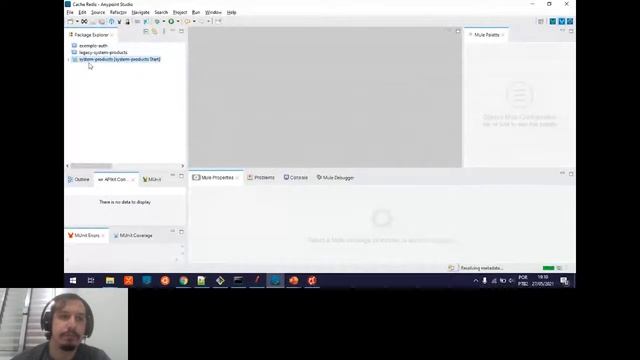Open the Navigate menu
Image resolution: width=640 pixels, height=360 pixels.
[x=140, y=13]
